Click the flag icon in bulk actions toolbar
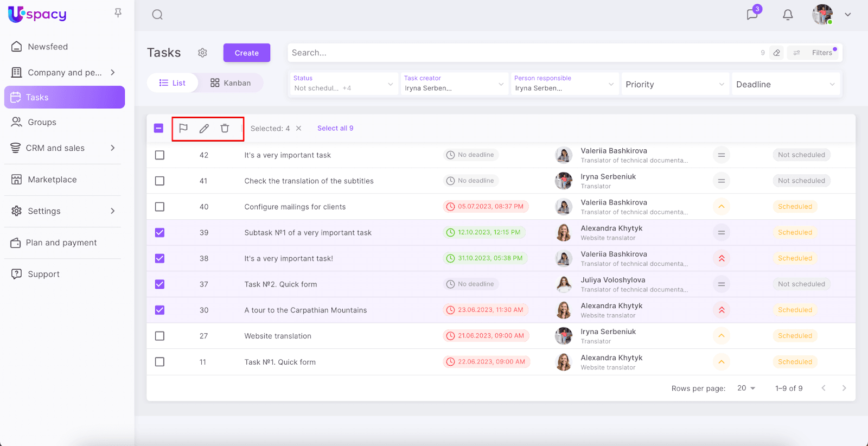 tap(183, 129)
